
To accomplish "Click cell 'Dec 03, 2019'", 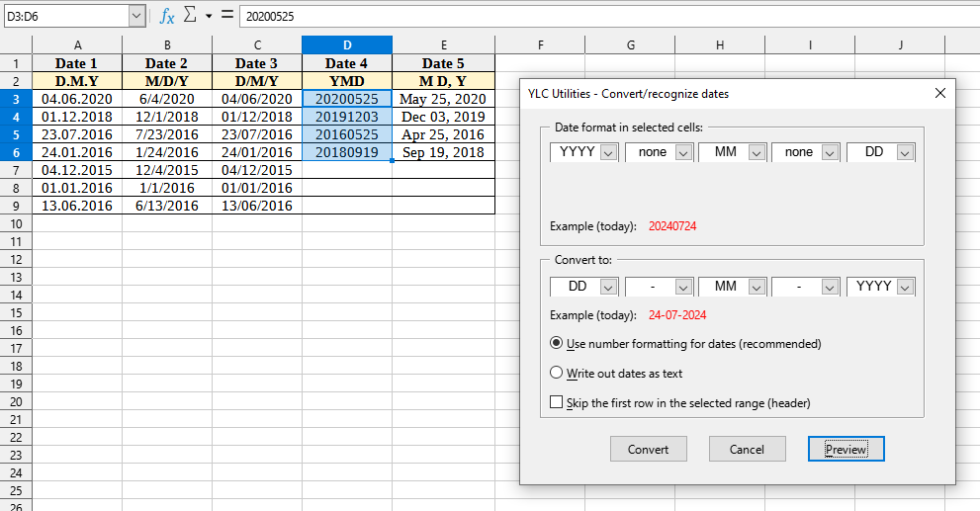I will click(444, 117).
